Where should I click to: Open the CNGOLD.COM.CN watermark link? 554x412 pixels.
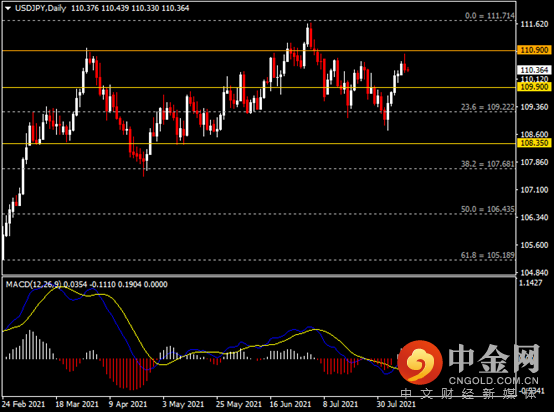[x=494, y=381]
